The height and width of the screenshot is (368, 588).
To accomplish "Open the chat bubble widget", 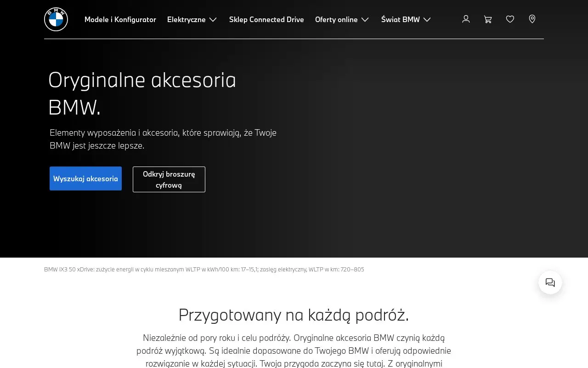I will pyautogui.click(x=550, y=282).
